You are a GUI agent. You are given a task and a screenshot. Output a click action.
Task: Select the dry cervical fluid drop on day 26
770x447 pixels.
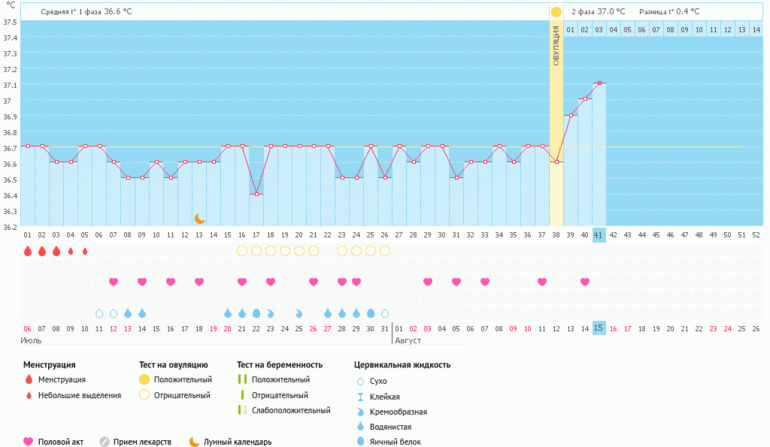pos(385,313)
